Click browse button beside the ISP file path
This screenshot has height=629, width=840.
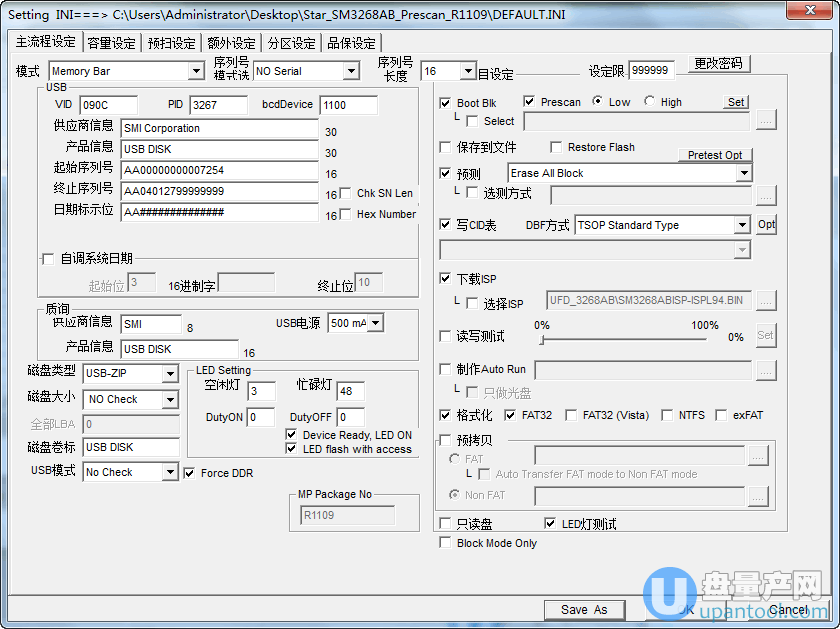pos(765,299)
